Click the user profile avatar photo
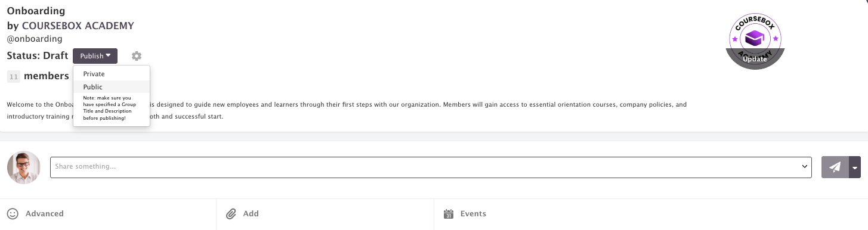868x230 pixels. pos(24,167)
